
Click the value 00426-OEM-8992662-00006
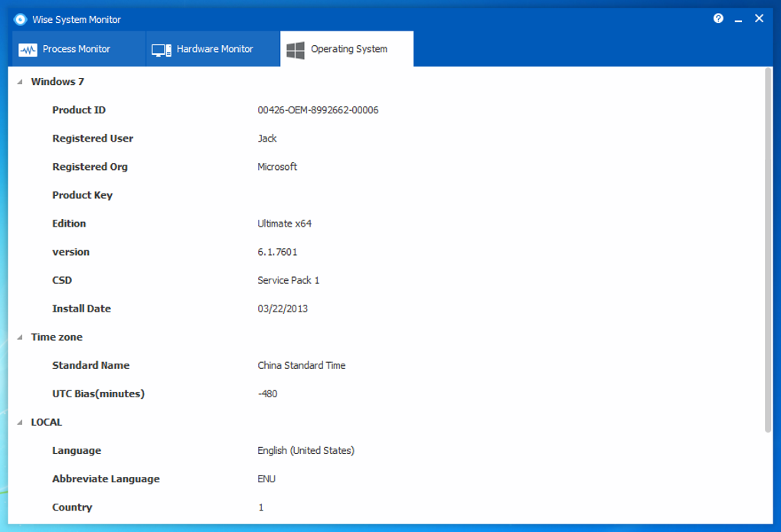318,110
